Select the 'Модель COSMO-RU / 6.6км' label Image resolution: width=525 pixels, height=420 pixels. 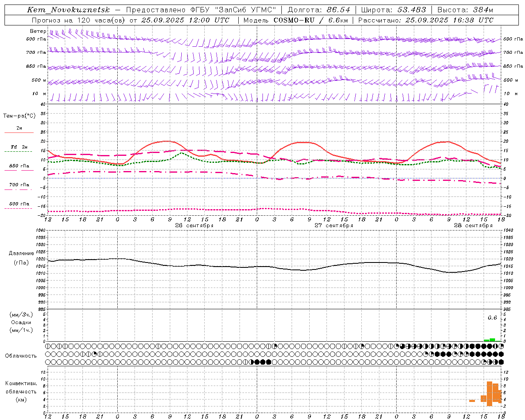tap(296, 20)
